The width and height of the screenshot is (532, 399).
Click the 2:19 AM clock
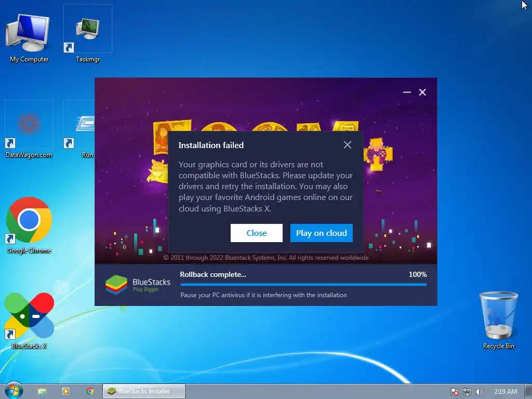[x=505, y=392]
